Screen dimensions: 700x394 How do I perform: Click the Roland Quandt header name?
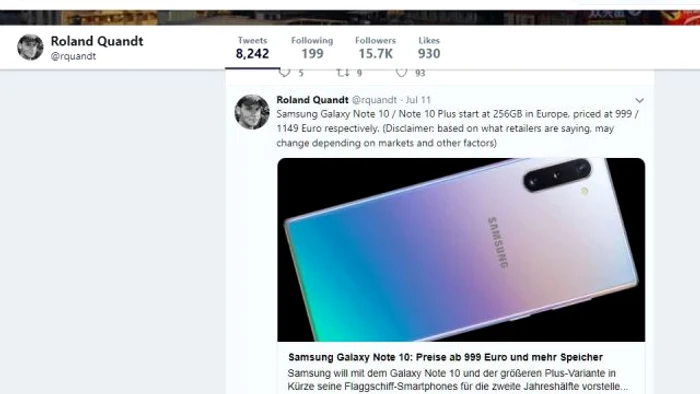click(97, 41)
